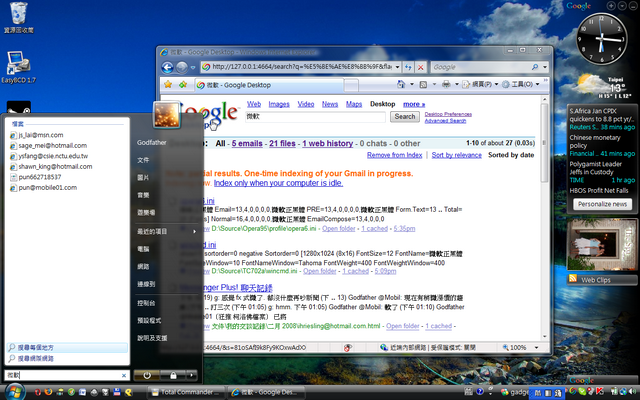
Task: Open the Home button dropdown arrow
Action: 411,84
